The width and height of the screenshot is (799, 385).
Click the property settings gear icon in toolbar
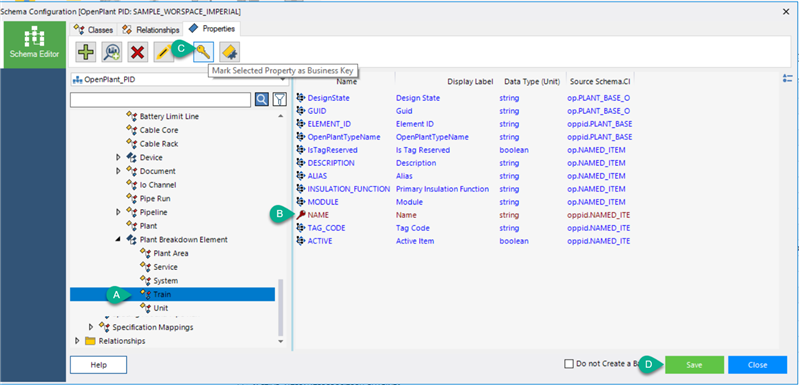pyautogui.click(x=229, y=52)
